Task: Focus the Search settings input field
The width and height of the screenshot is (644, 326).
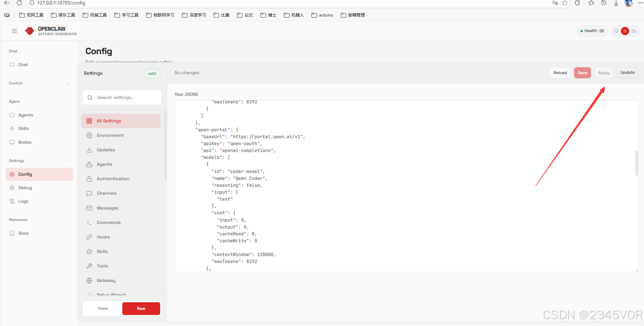Action: [122, 98]
